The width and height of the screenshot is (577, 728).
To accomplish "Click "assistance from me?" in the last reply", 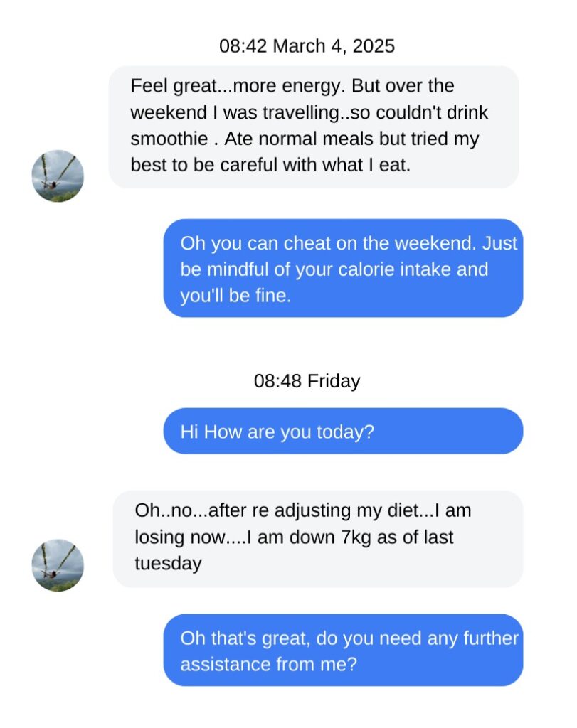I will (268, 665).
